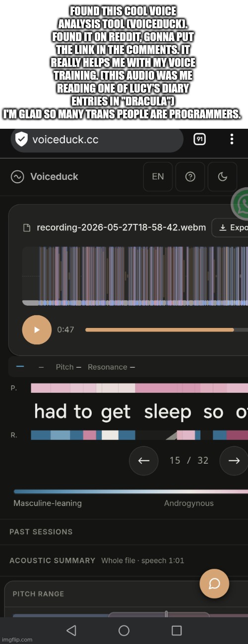This screenshot has height=644, width=248.
Task: Click the recording file document icon
Action: tap(27, 228)
